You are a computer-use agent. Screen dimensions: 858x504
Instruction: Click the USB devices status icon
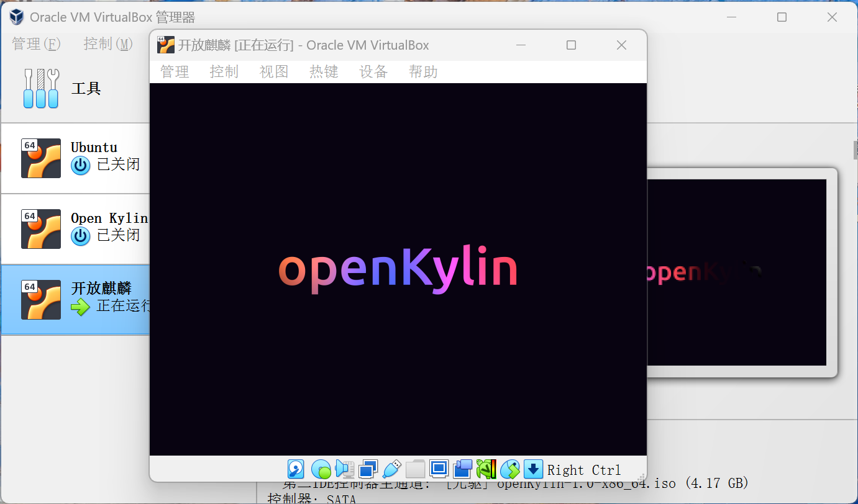(x=391, y=469)
